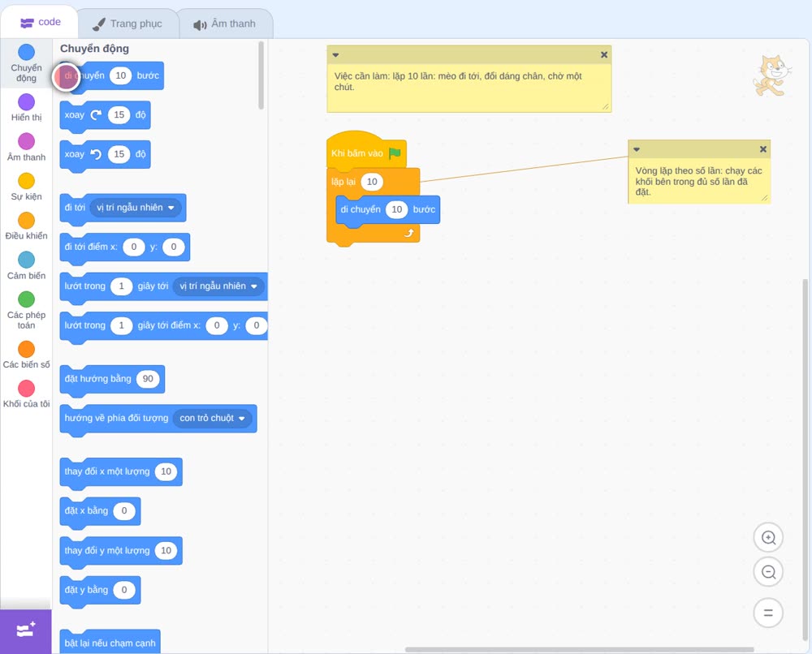Click the workspace 'di chuyển' steps field
This screenshot has height=654, width=812.
click(x=397, y=209)
